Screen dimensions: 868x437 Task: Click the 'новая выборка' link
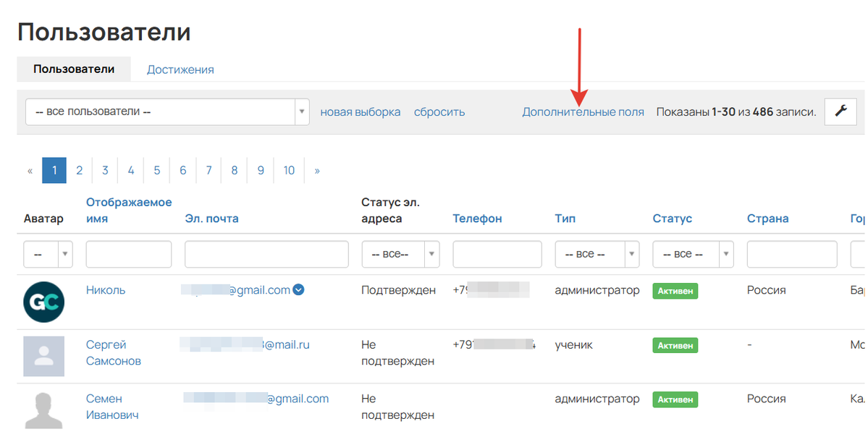pyautogui.click(x=360, y=112)
